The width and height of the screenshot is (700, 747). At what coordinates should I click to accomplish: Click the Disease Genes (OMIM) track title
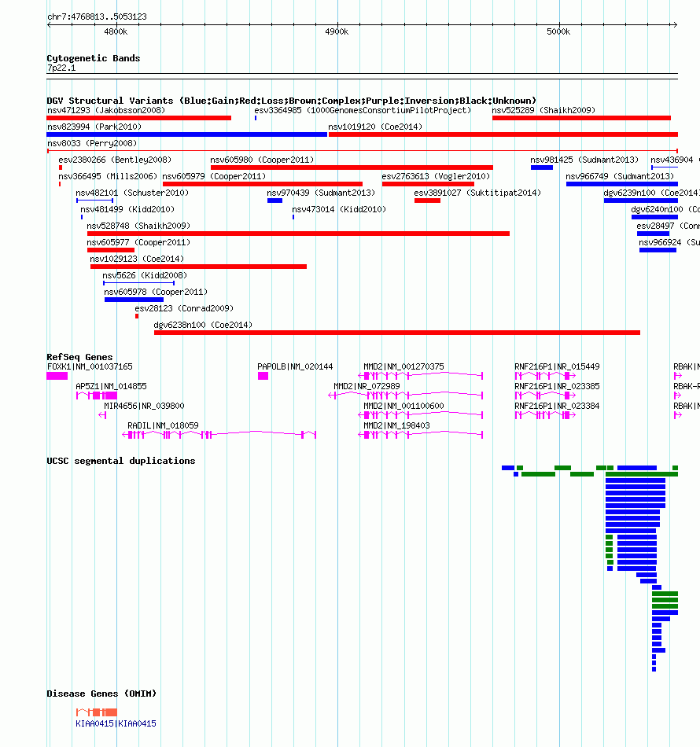click(101, 694)
